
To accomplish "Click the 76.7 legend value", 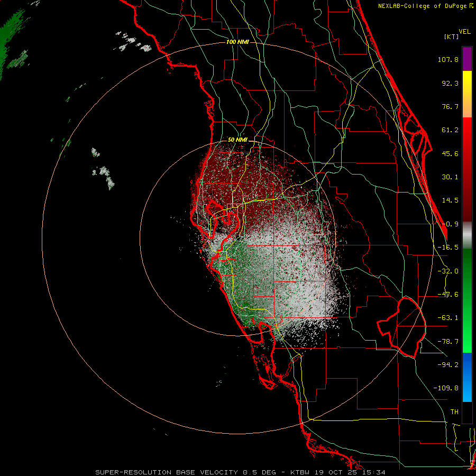I will [x=450, y=106].
